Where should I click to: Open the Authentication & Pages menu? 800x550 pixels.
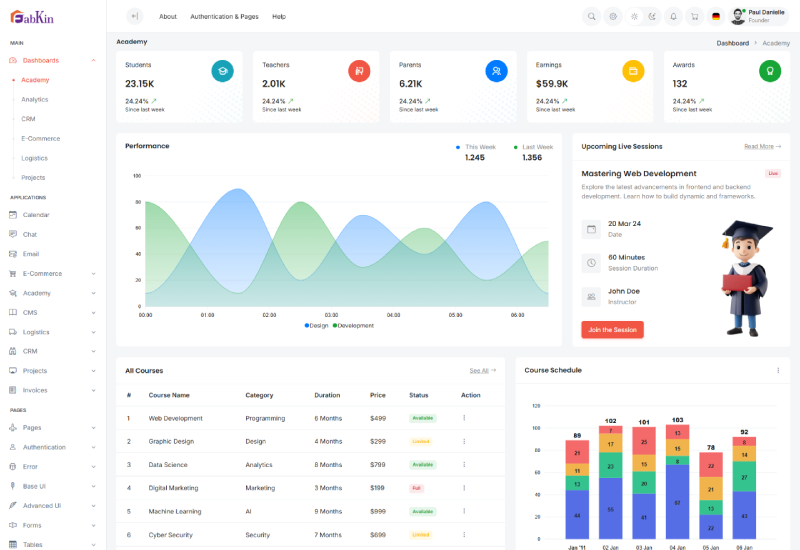pyautogui.click(x=224, y=17)
